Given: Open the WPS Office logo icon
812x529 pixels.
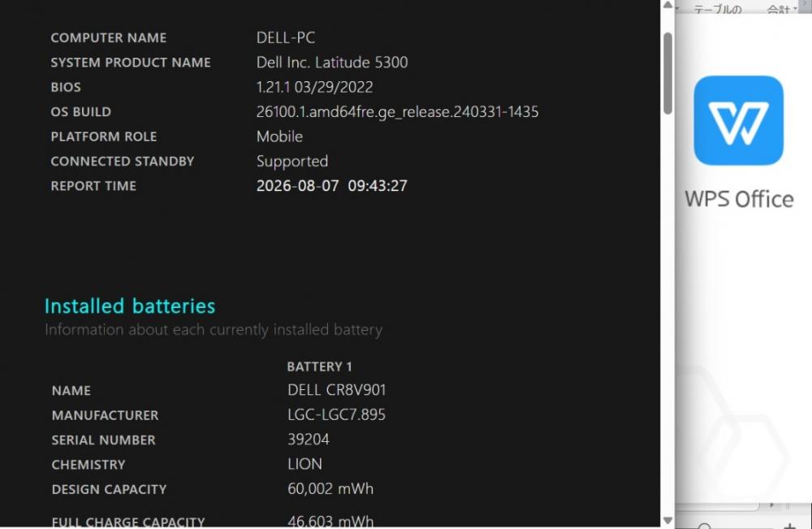Looking at the screenshot, I should [x=738, y=121].
